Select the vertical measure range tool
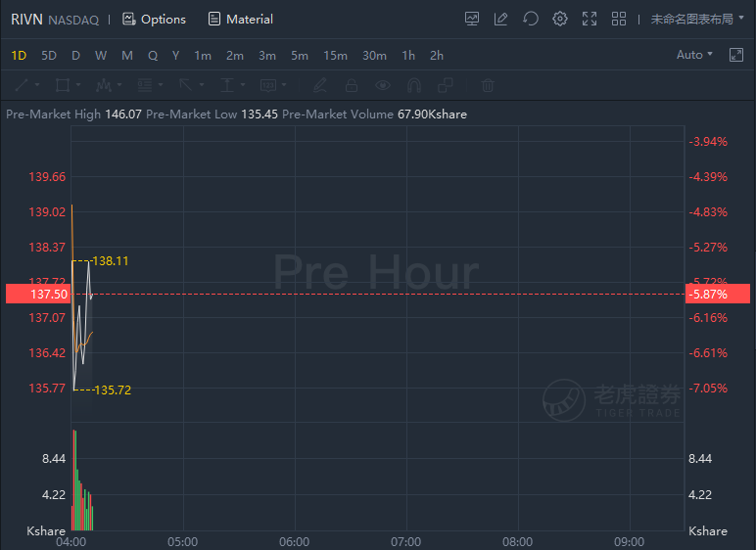The height and width of the screenshot is (550, 756). (226, 85)
